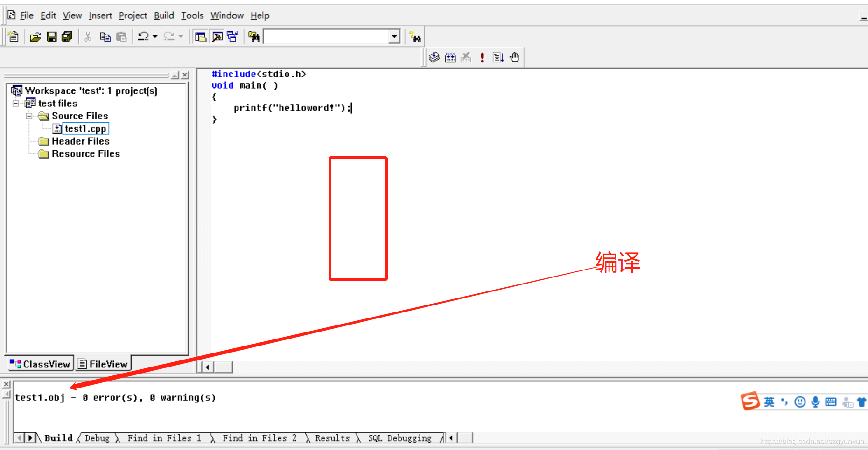Viewport: 868px width, 450px height.
Task: Click the output tabs scroll right arrow
Action: coord(30,437)
